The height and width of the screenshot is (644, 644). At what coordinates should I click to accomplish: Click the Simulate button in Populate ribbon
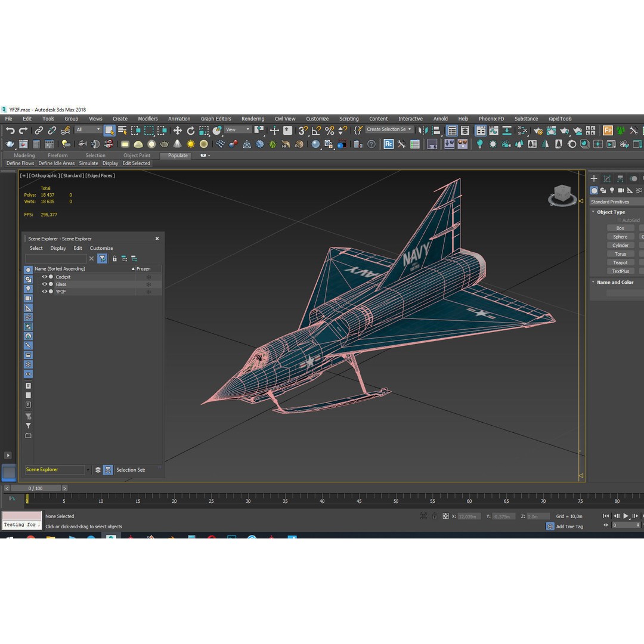88,163
